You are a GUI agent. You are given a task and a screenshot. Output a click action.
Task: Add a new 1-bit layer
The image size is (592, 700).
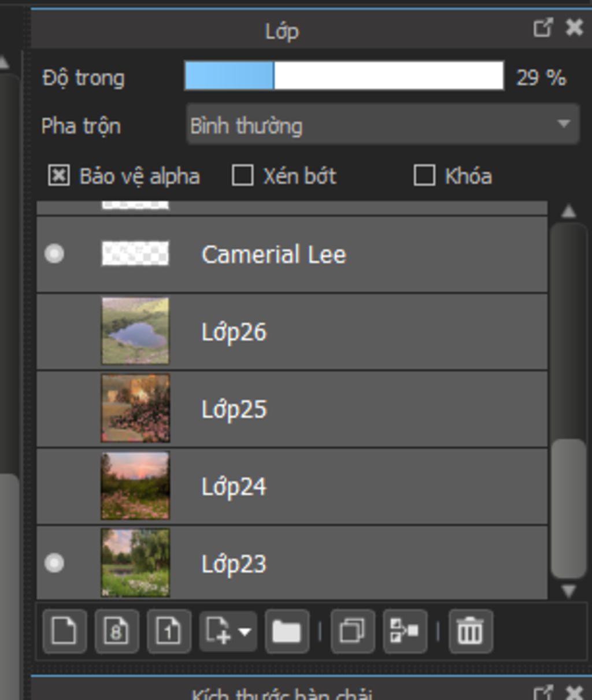[x=169, y=631]
